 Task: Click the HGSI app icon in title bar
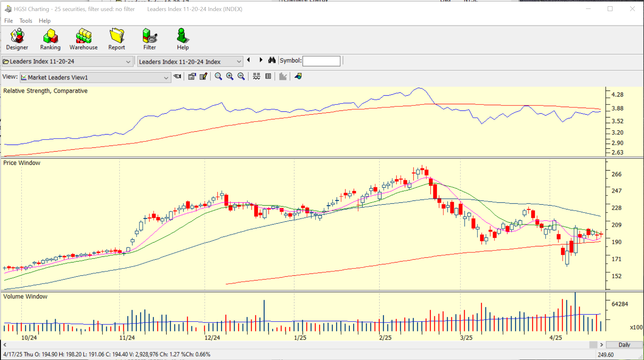8,9
